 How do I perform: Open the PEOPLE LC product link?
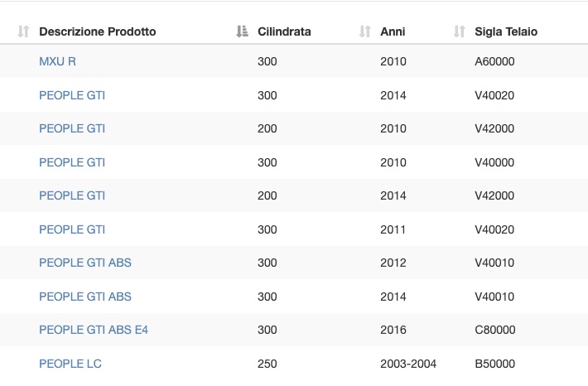(70, 364)
